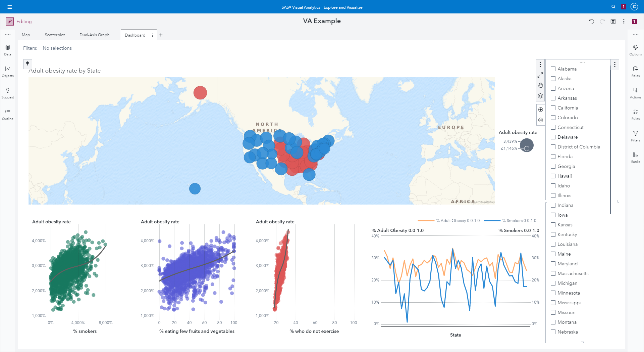The height and width of the screenshot is (352, 644).
Task: Click the % Smokers legend entry
Action: pyautogui.click(x=510, y=221)
